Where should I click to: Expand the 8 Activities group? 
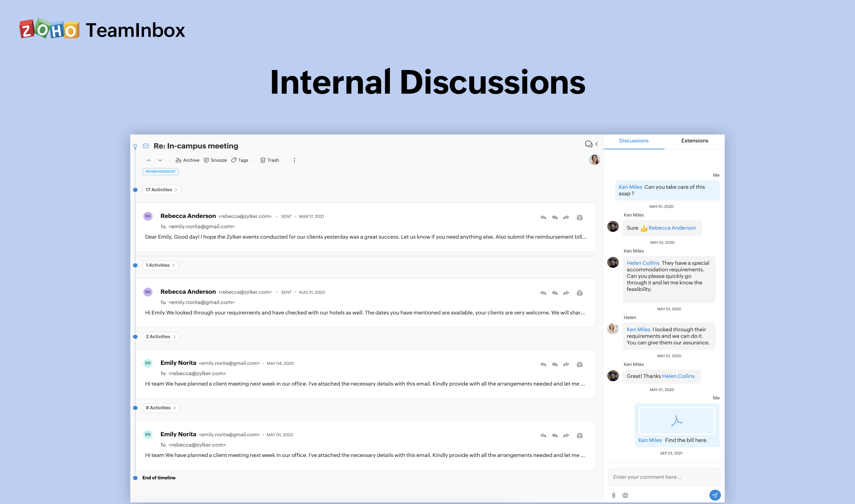click(x=161, y=408)
